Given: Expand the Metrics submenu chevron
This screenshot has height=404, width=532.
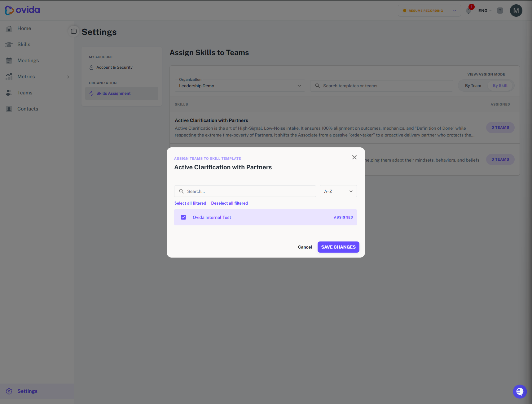Looking at the screenshot, I should (68, 77).
